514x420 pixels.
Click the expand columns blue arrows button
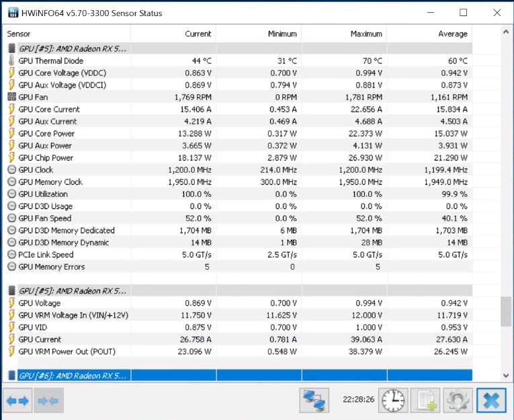point(17,401)
